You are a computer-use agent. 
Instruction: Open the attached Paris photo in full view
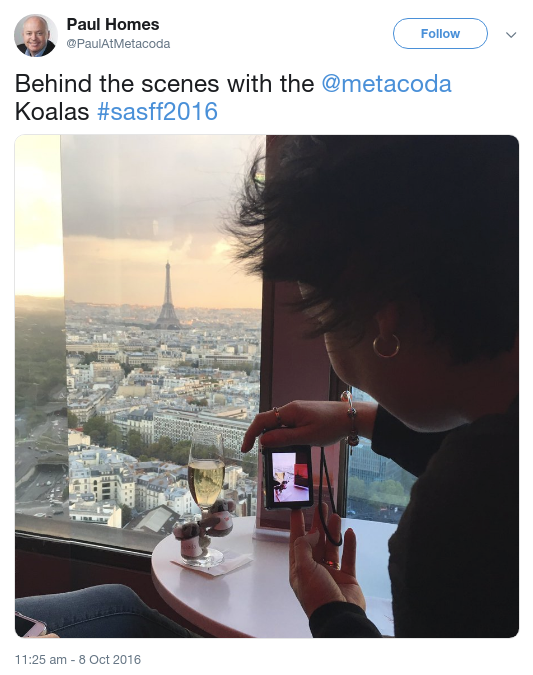click(267, 386)
